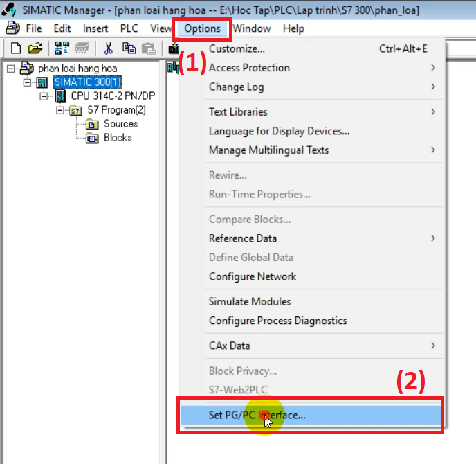Click the Change Log menu label
This screenshot has width=476, height=464.
coord(236,87)
